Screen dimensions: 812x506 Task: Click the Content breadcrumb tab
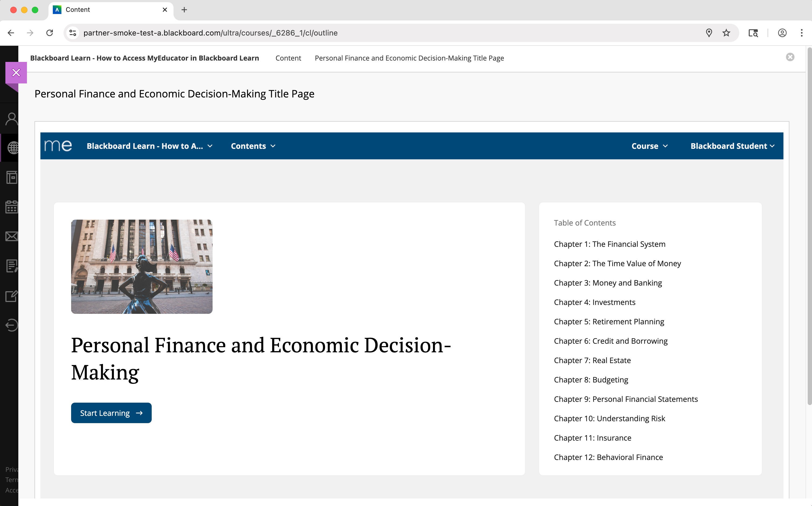click(288, 58)
